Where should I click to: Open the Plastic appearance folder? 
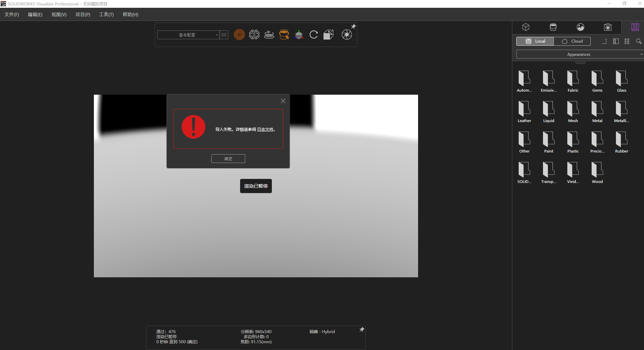[x=573, y=142]
